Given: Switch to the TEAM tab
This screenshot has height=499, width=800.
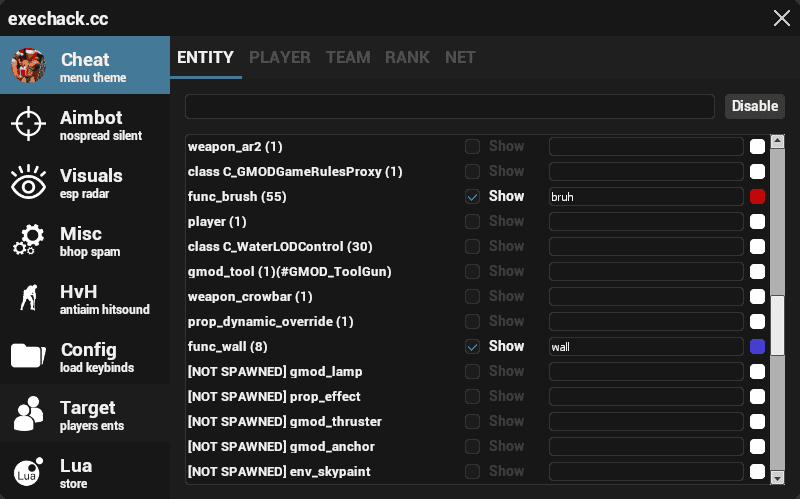Looking at the screenshot, I should tap(348, 58).
